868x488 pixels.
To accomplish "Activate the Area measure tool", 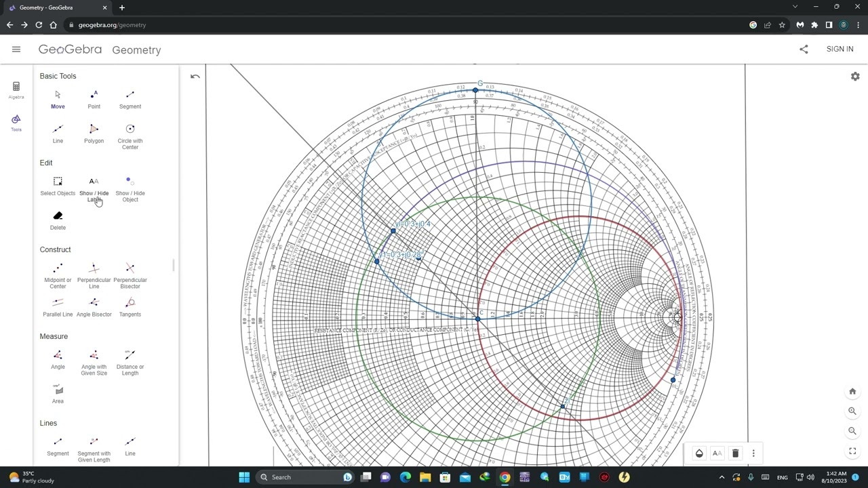I will [58, 394].
